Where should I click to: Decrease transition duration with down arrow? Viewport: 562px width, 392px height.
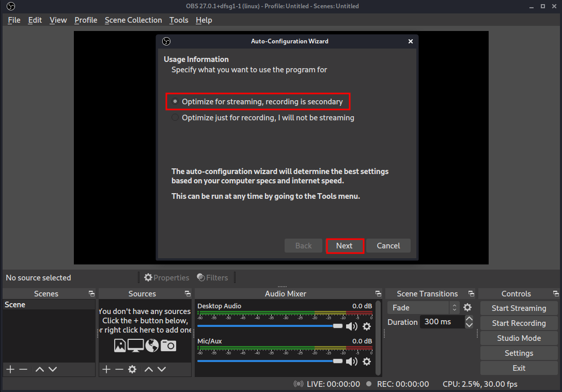[x=469, y=325]
